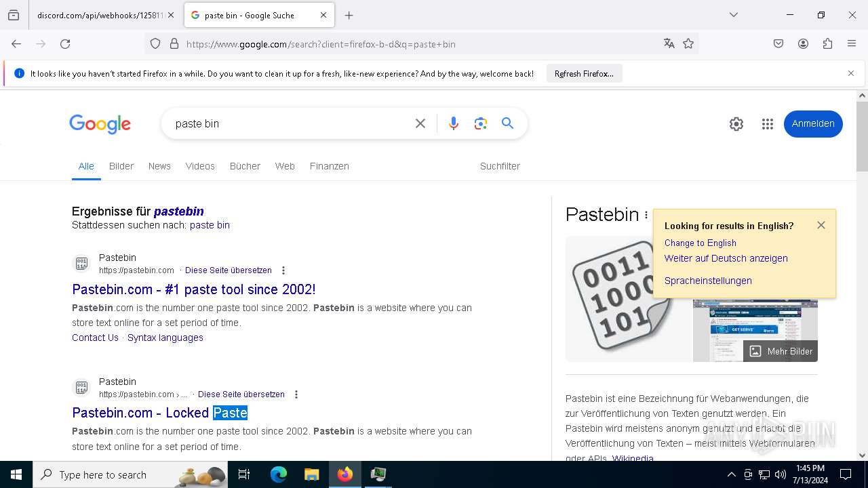Show hidden system tray icons
Viewport: 868px width, 488px height.
(x=731, y=474)
